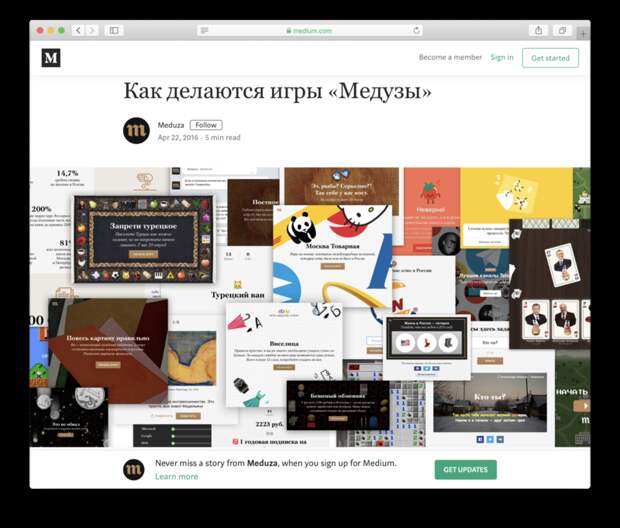Image resolution: width=620 pixels, height=528 pixels.
Task: Click Become a member link
Action: click(x=450, y=57)
